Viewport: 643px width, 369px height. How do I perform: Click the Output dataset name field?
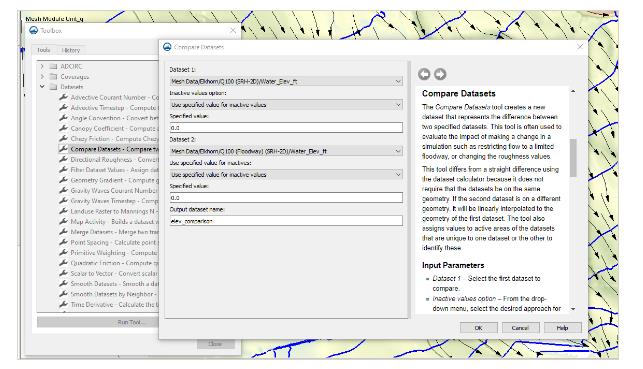click(286, 221)
